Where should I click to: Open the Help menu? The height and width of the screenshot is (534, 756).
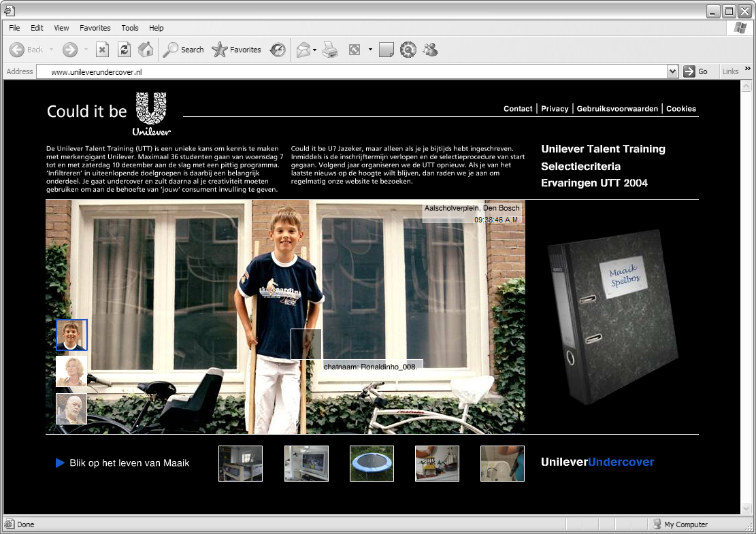(157, 28)
